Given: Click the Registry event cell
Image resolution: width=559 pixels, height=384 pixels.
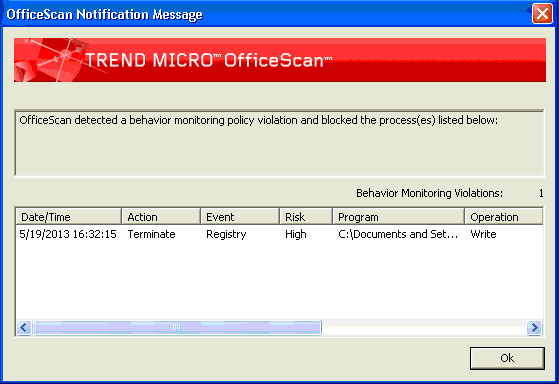Looking at the screenshot, I should (226, 235).
